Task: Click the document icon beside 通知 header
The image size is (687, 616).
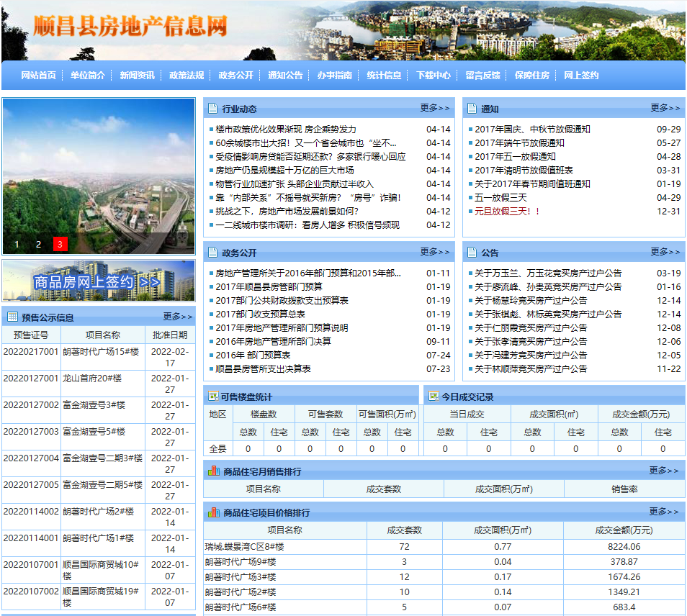Action: [x=472, y=109]
